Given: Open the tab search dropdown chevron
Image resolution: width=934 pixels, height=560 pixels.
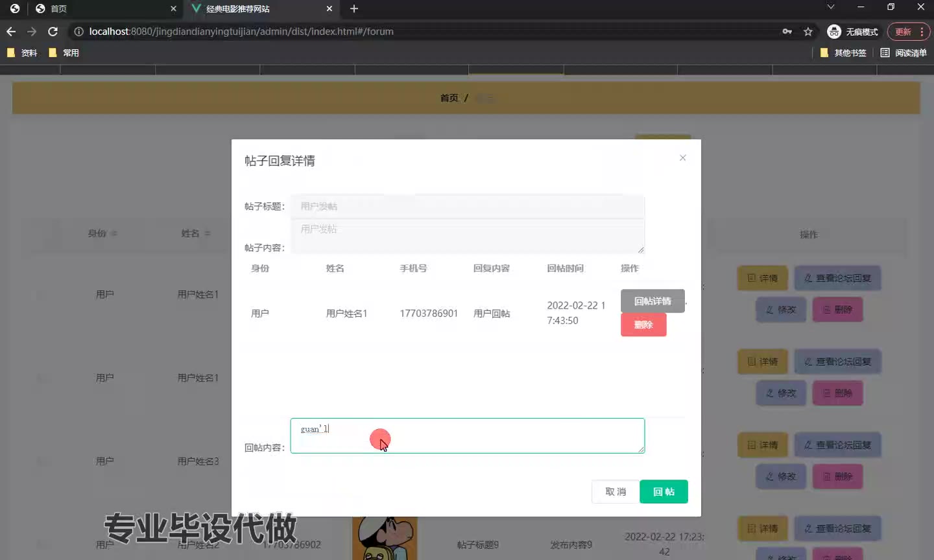Looking at the screenshot, I should [x=830, y=7].
